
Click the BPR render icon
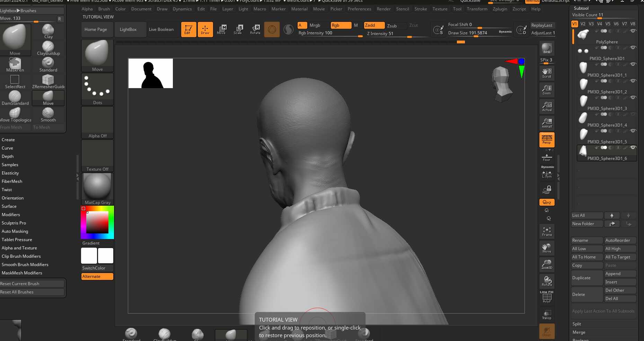click(x=547, y=48)
